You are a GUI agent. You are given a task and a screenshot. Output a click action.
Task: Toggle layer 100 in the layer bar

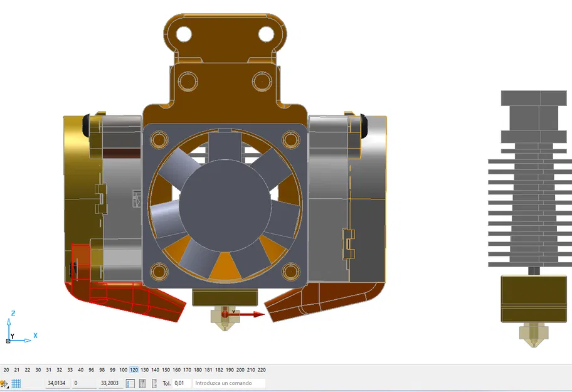point(124,370)
